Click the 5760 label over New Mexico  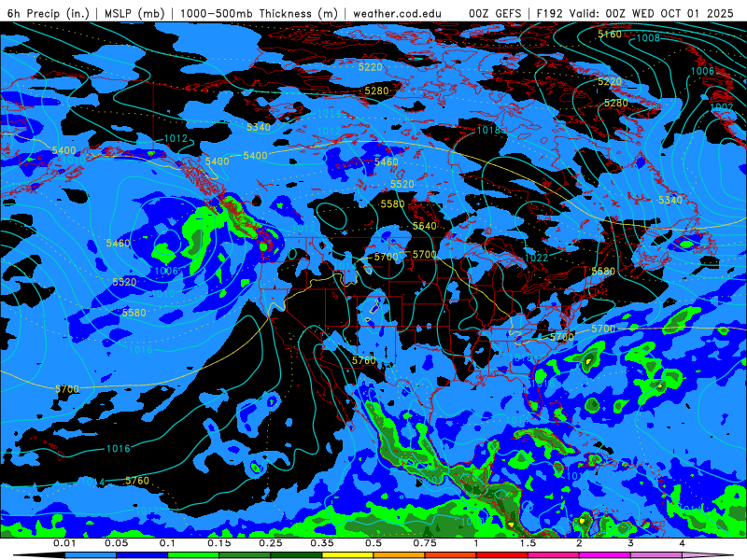click(364, 360)
